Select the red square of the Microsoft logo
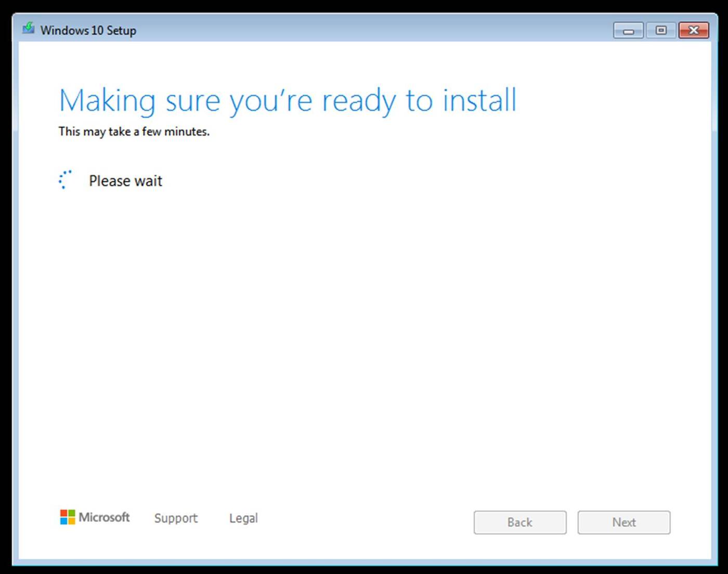728x574 pixels. click(x=64, y=514)
